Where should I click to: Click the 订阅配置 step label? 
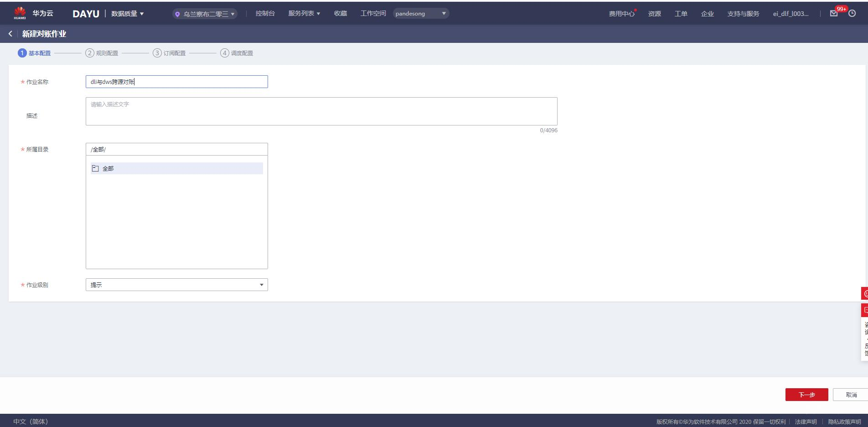click(175, 53)
